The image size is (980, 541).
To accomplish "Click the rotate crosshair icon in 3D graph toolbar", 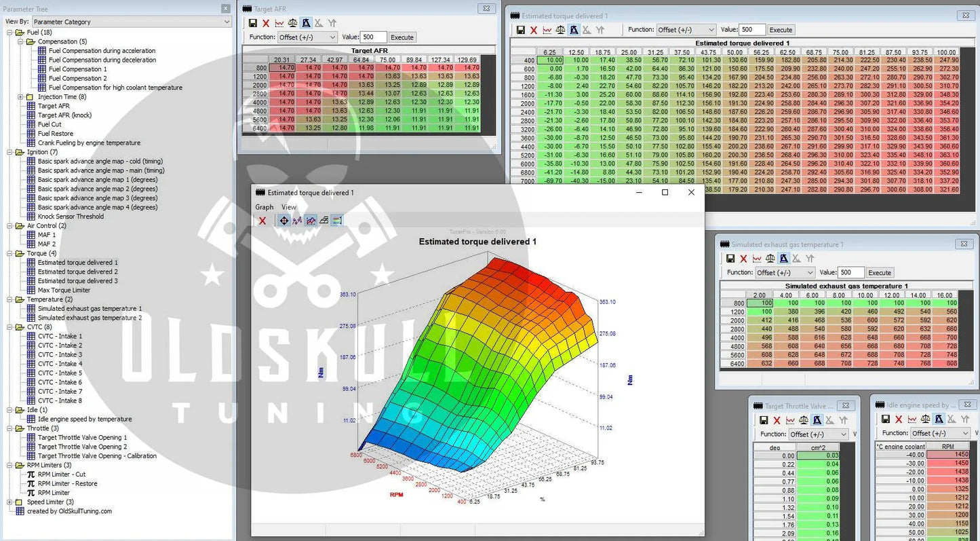I will point(283,221).
